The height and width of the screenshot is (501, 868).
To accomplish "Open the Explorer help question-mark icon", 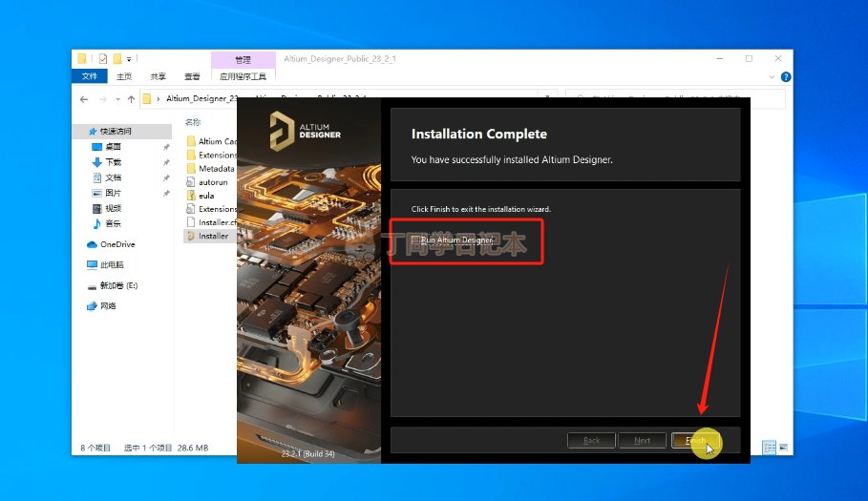I will [785, 76].
